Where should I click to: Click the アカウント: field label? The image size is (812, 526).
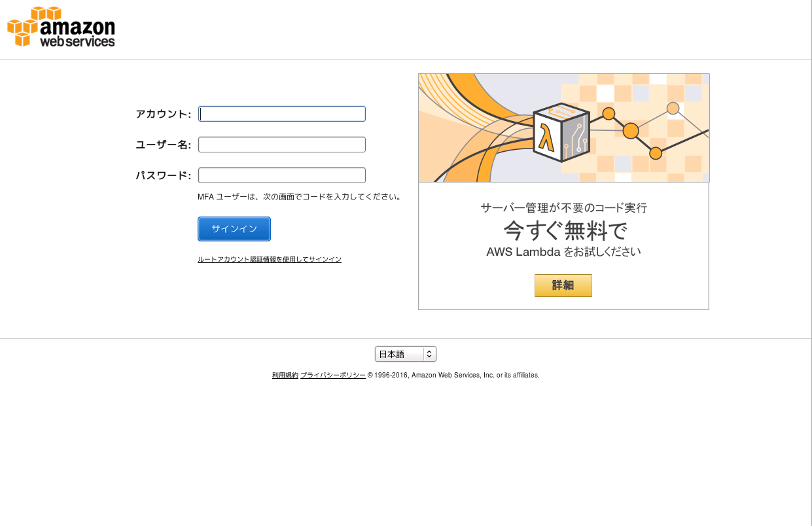pyautogui.click(x=163, y=114)
